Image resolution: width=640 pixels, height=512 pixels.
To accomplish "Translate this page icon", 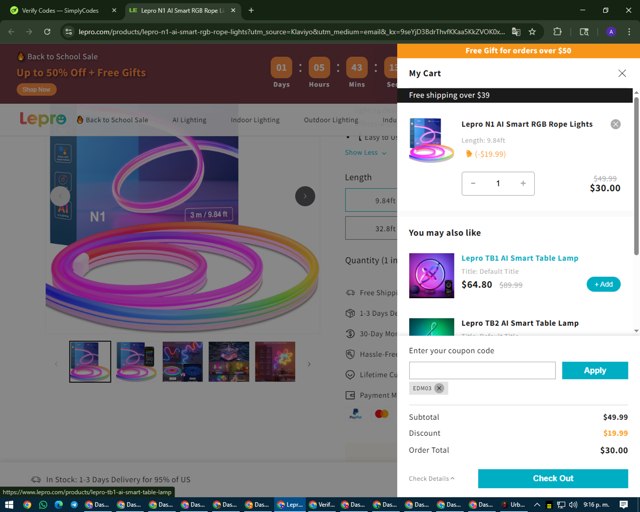I will click(516, 32).
